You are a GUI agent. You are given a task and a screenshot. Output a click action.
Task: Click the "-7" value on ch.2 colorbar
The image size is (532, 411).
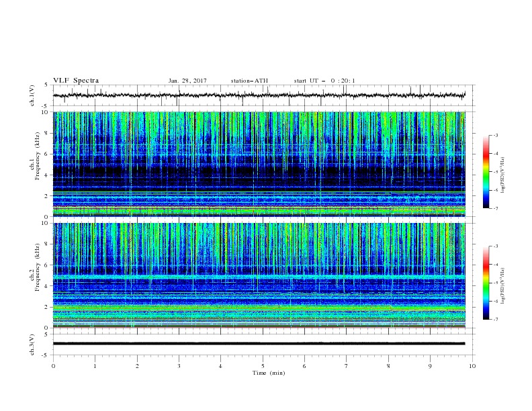pos(495,320)
